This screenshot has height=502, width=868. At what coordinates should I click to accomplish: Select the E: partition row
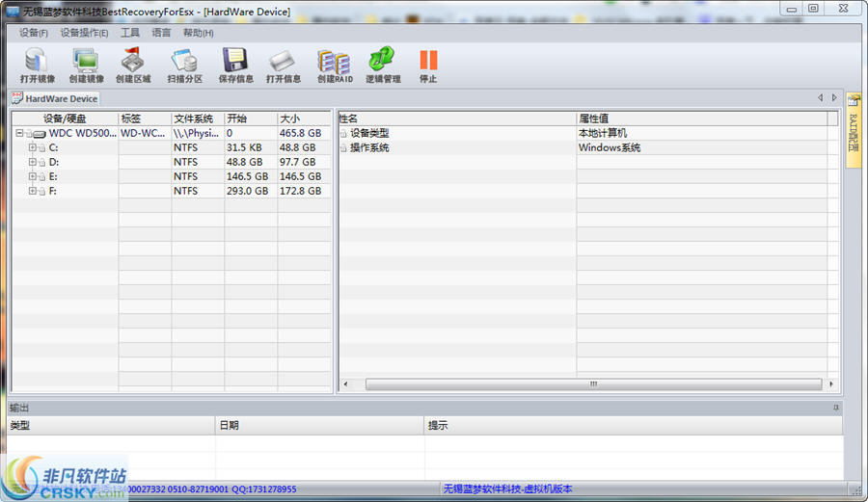click(172, 176)
